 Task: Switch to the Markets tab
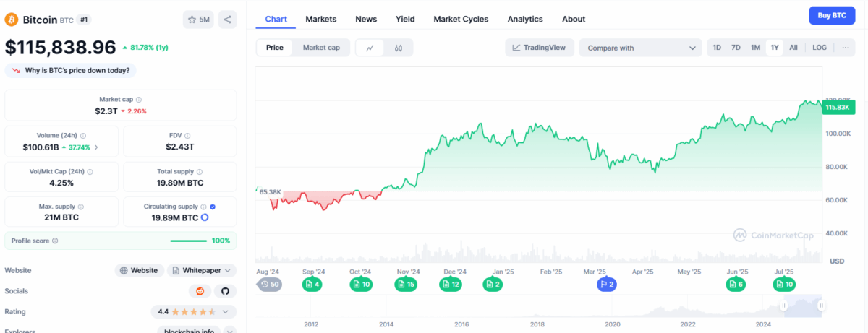(x=320, y=19)
